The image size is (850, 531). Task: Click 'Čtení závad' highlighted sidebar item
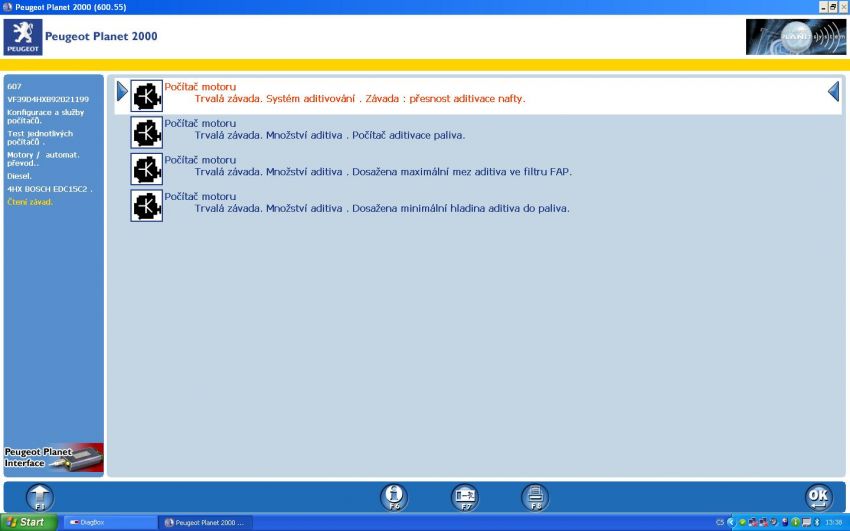pyautogui.click(x=30, y=202)
